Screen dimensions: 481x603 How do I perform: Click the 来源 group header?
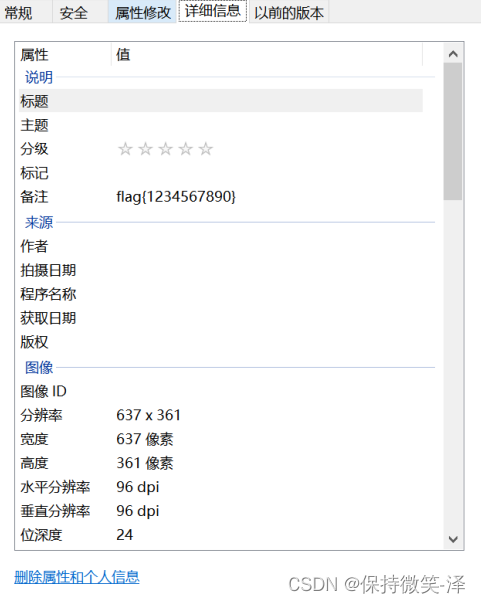click(39, 222)
